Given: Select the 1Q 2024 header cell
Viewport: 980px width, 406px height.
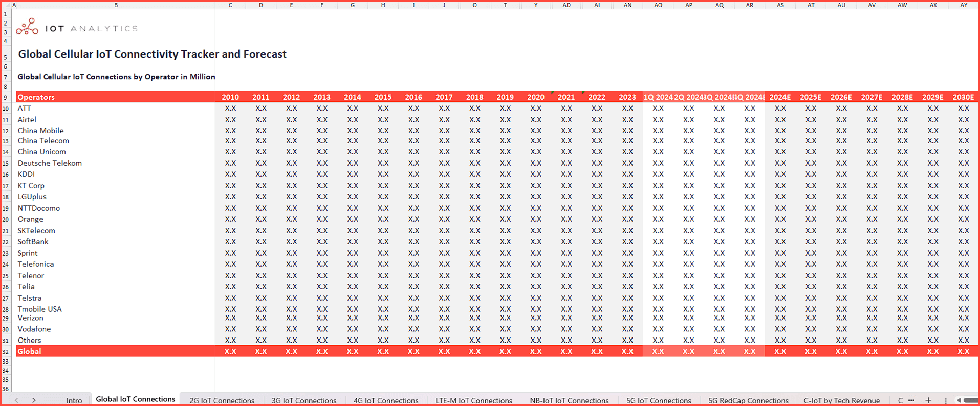Looking at the screenshot, I should pyautogui.click(x=658, y=97).
